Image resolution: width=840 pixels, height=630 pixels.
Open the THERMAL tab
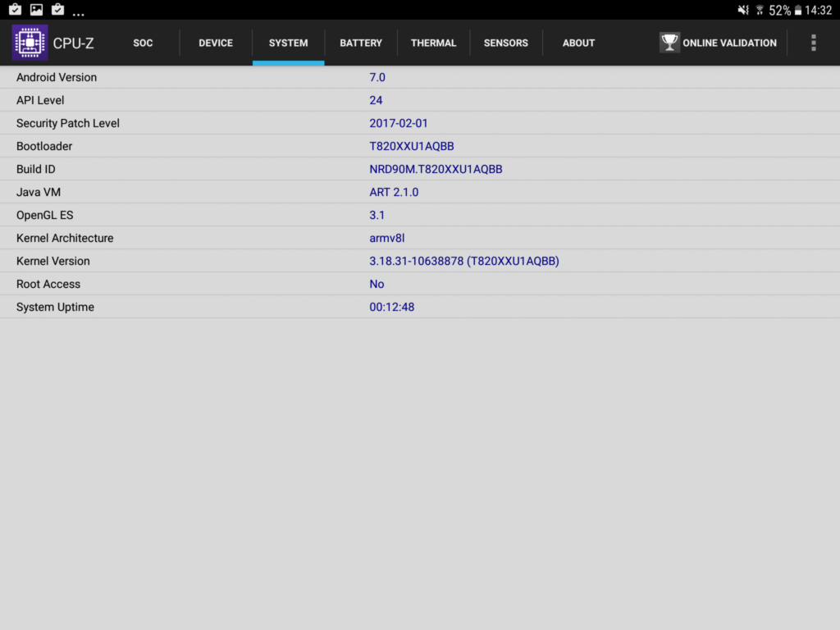coord(433,43)
